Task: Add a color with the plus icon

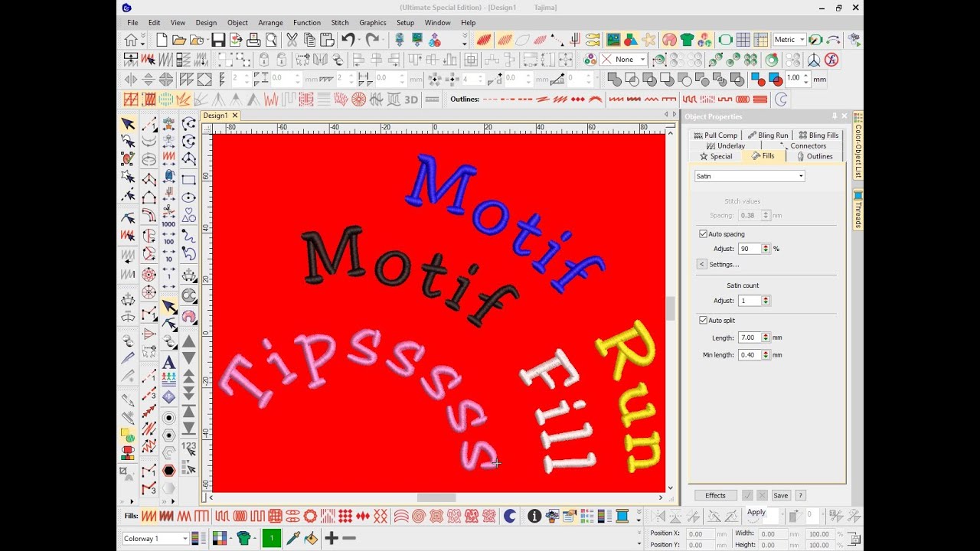Action: coord(332,539)
